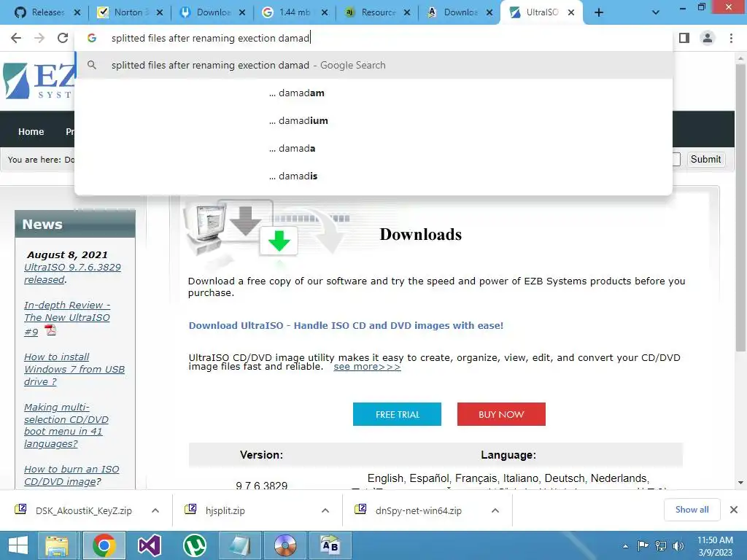Click the Submit button
Image resolution: width=747 pixels, height=560 pixels.
pos(705,159)
